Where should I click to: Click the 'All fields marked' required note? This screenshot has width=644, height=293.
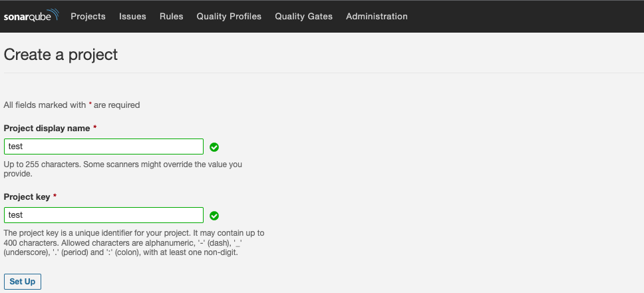72,105
